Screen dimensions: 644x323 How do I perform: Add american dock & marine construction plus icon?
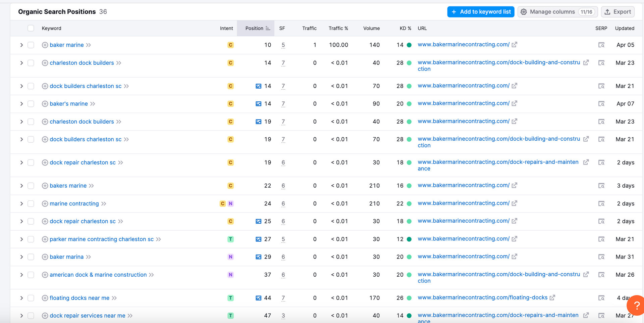(x=45, y=275)
